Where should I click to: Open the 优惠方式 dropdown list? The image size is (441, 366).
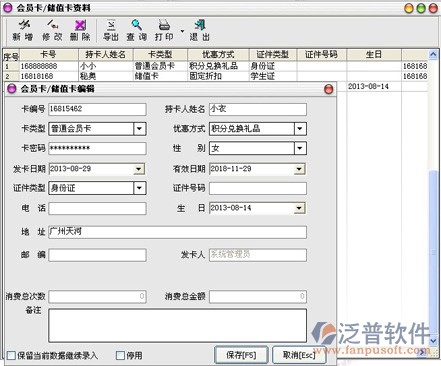coord(300,129)
